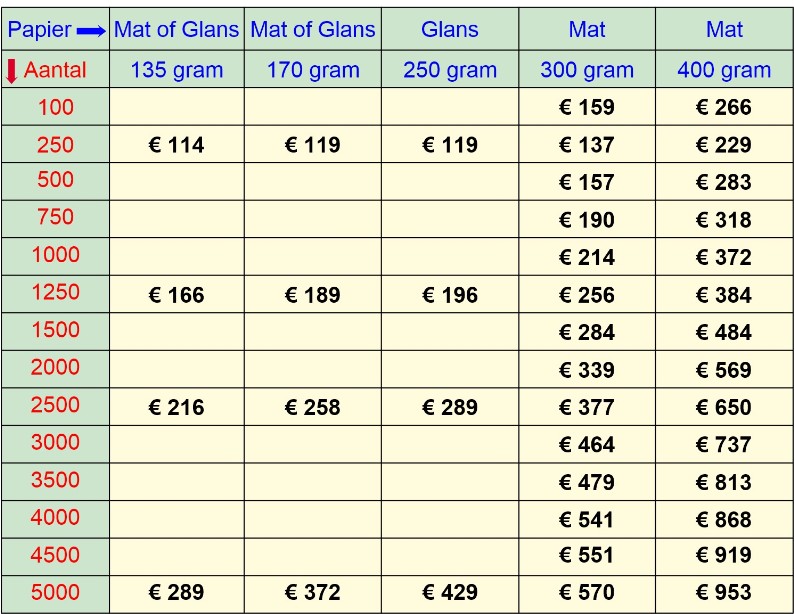Viewport: 794px width, 614px height.
Task: Click the Glans header above 250 gram
Action: (450, 29)
